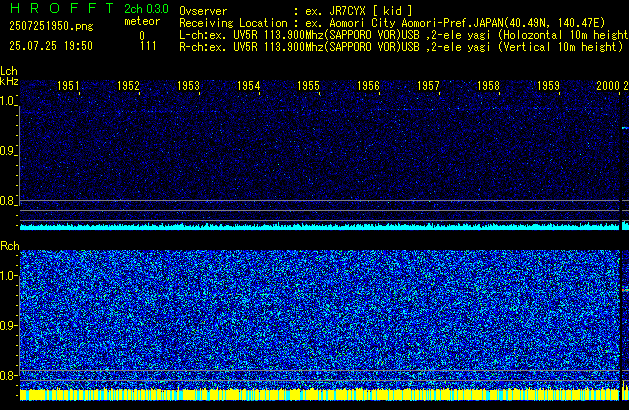Click the Rch channel label

coord(10,246)
